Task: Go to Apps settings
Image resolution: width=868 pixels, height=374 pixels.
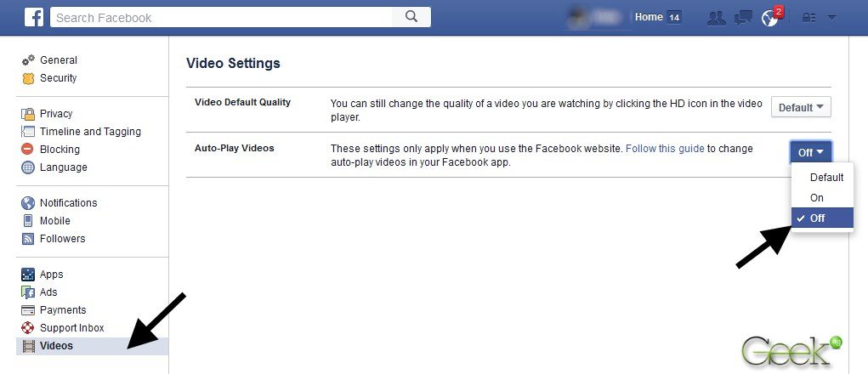Action: click(x=52, y=275)
